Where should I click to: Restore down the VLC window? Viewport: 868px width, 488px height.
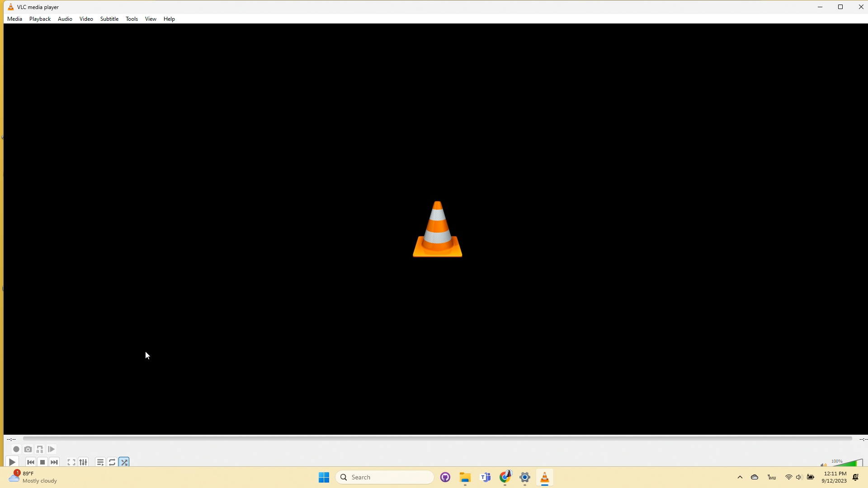840,7
